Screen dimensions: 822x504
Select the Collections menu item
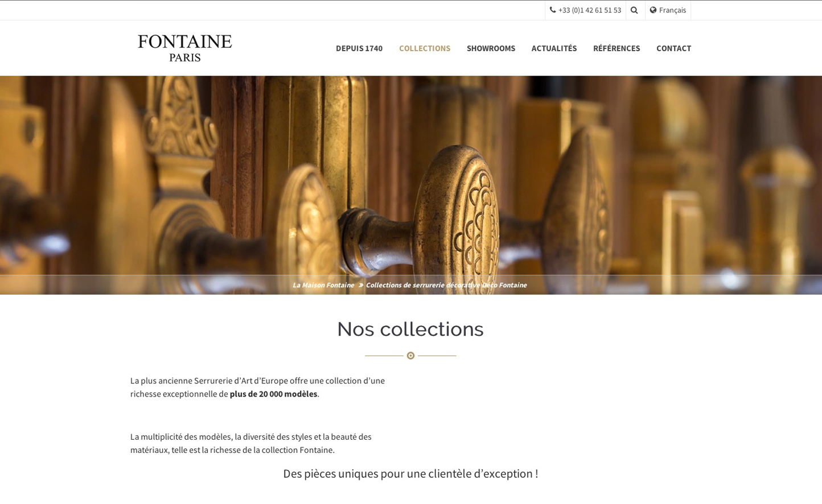425,48
